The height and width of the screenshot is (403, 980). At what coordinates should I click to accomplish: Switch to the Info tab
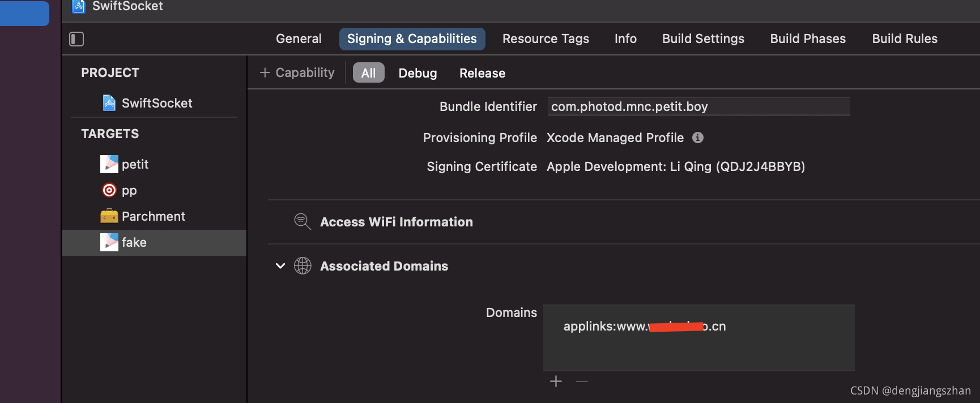(625, 38)
